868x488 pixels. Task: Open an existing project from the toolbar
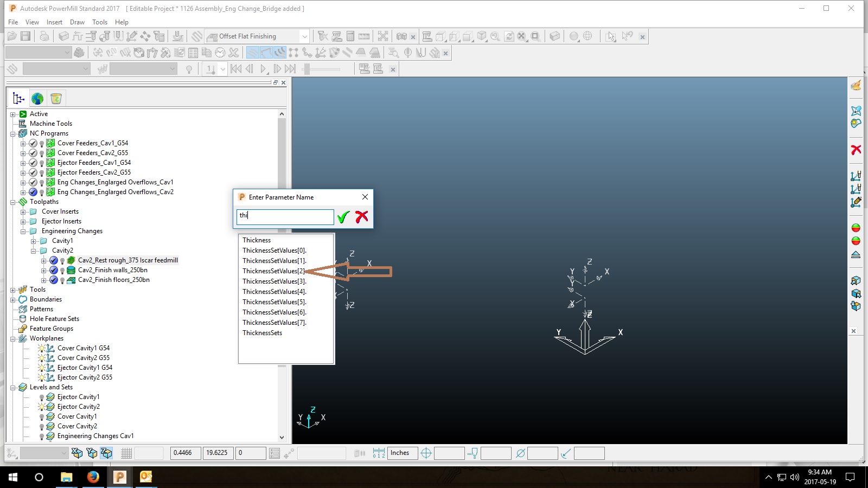click(x=12, y=36)
